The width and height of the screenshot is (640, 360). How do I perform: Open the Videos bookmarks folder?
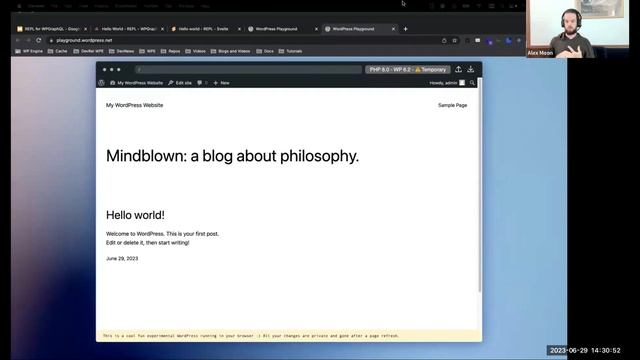[196, 51]
